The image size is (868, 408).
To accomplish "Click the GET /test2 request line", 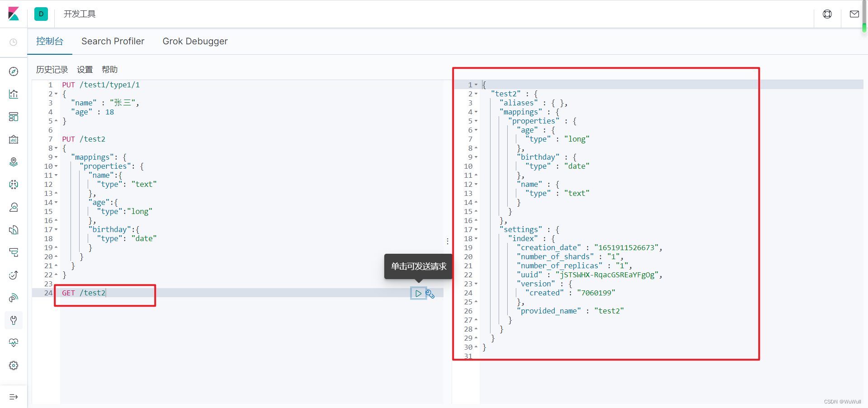I will pos(84,293).
